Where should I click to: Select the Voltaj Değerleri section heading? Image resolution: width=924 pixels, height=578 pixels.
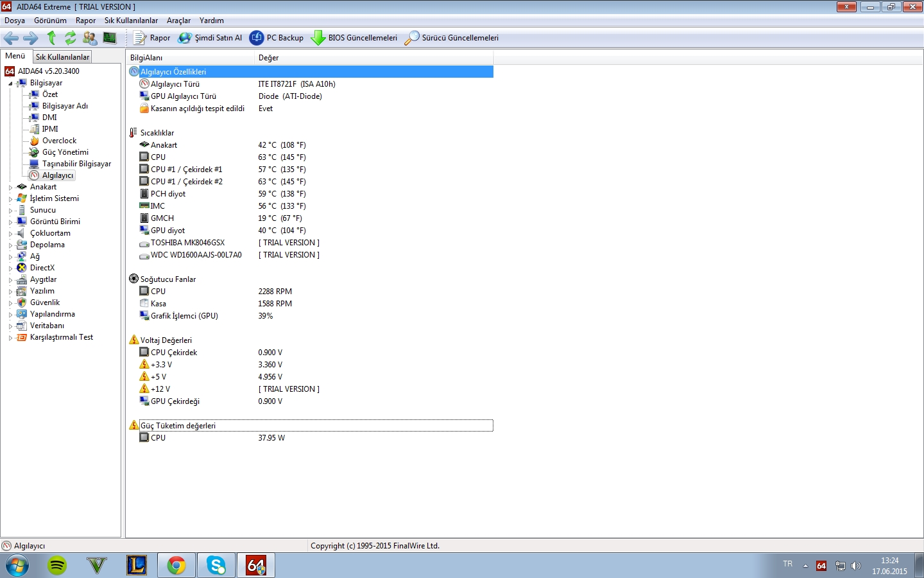click(166, 340)
